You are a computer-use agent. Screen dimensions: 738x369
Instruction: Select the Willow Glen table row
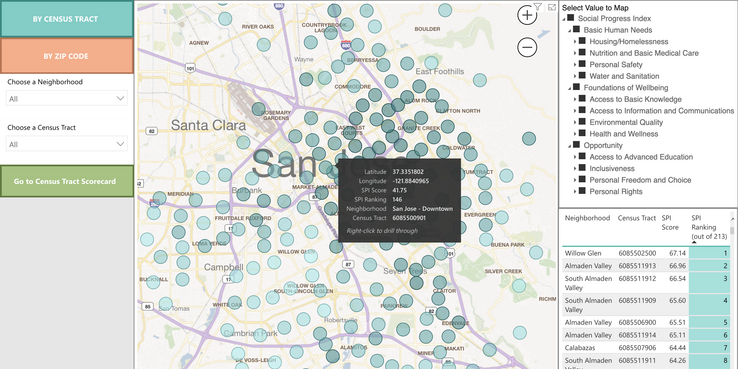[x=646, y=253]
